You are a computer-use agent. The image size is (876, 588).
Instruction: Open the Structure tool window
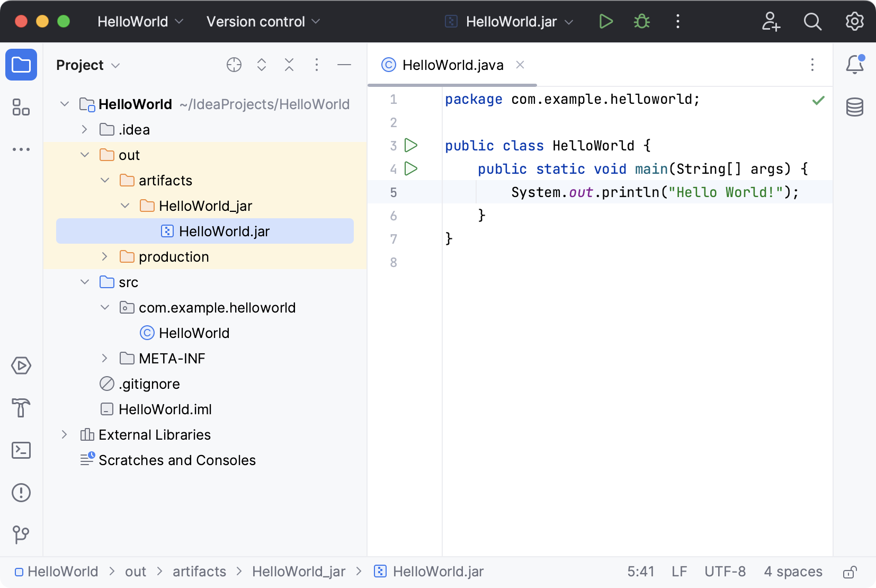(x=21, y=107)
